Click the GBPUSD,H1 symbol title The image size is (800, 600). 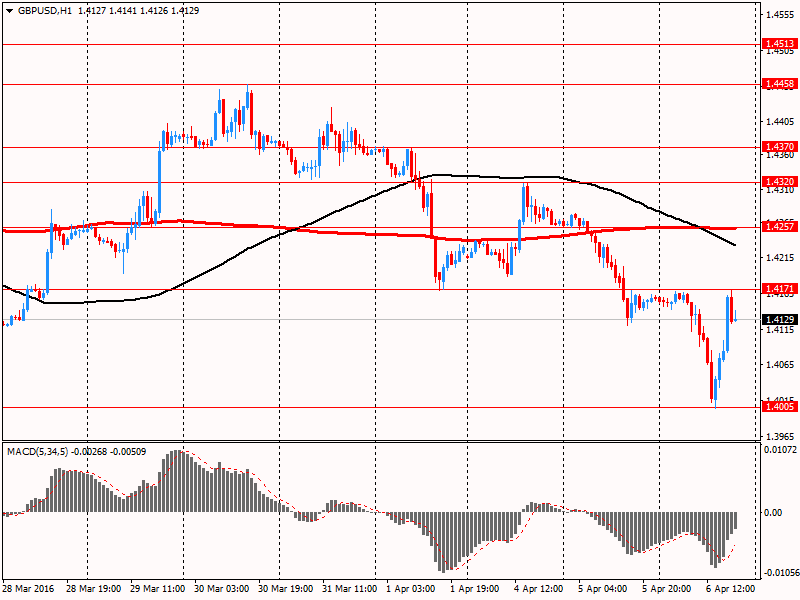(45, 11)
